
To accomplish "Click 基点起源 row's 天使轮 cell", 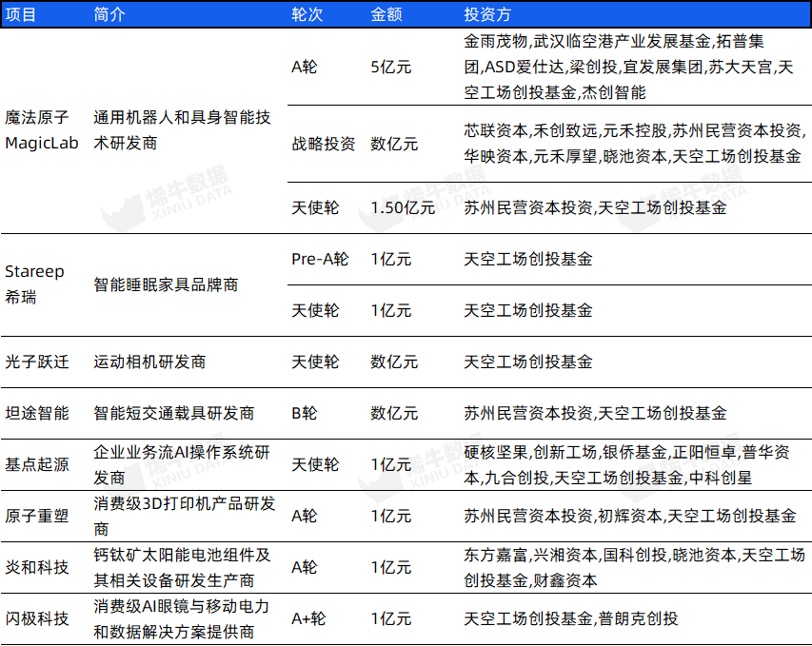I will pyautogui.click(x=315, y=464).
